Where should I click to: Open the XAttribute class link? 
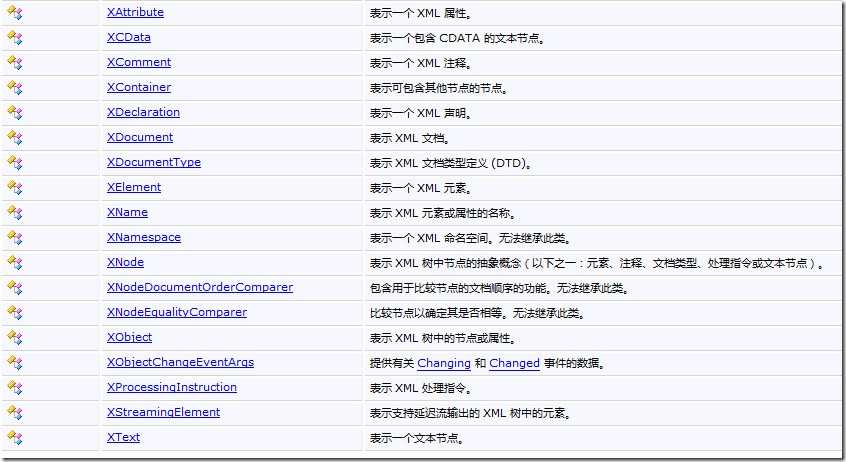click(x=135, y=12)
